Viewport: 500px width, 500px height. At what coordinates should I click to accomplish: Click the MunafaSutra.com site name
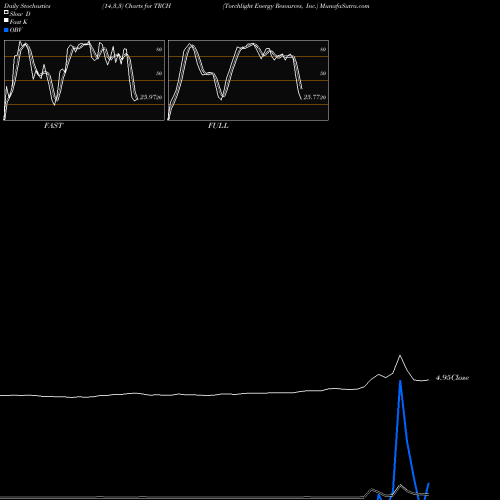coord(345,6)
